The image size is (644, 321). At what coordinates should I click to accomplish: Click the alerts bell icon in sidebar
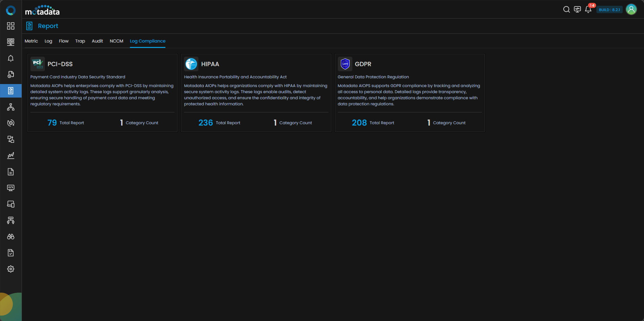[11, 58]
